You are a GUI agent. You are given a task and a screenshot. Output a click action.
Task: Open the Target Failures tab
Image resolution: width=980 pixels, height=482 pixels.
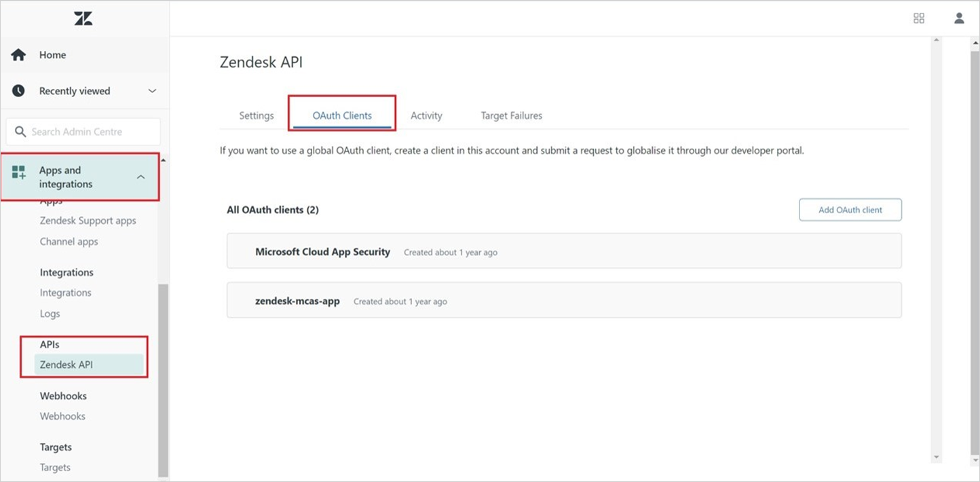pos(511,115)
